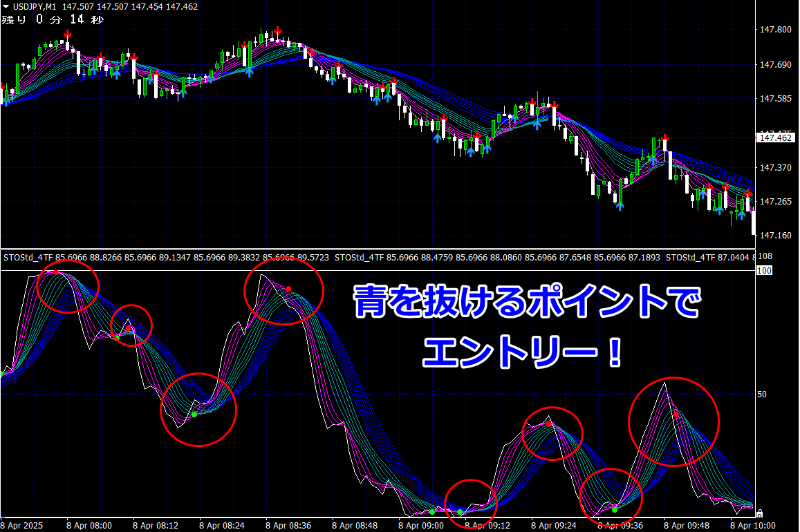
Task: Click the blue up arrow under the 08:30 candle
Action: pos(248,72)
